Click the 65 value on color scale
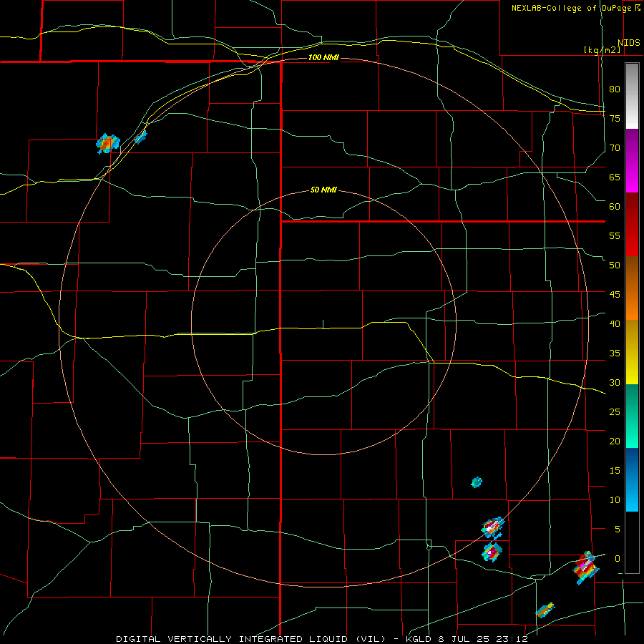 [615, 177]
